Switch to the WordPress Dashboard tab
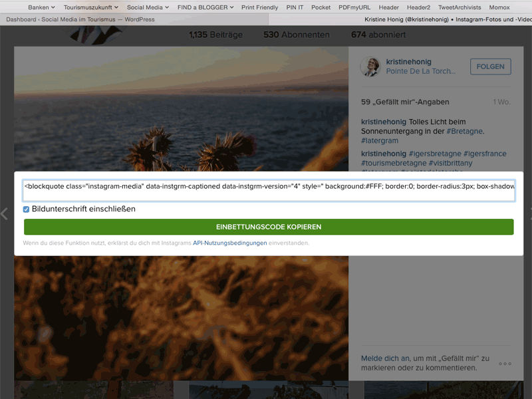532x399 pixels. [80, 19]
